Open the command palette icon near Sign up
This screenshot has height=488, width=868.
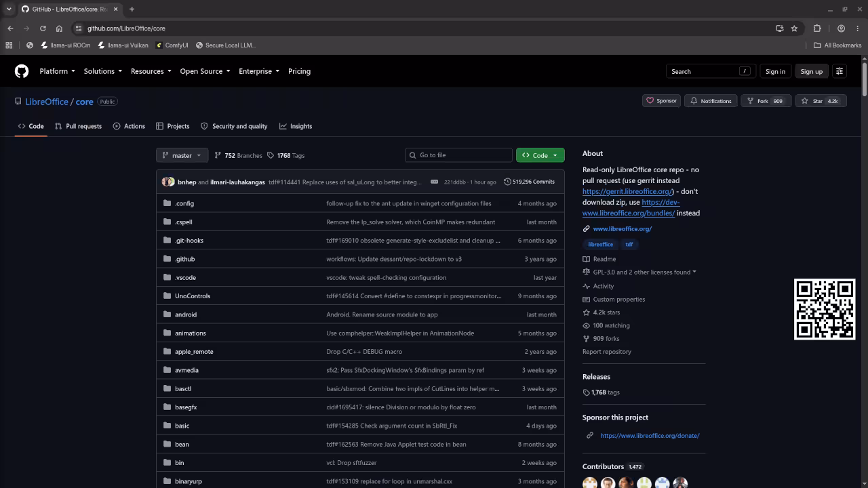click(x=839, y=71)
